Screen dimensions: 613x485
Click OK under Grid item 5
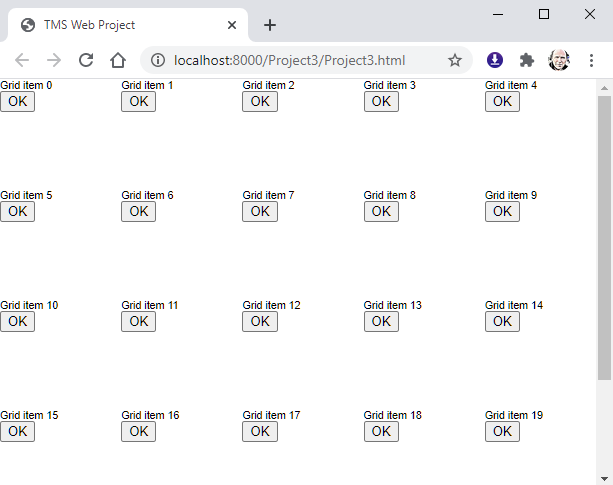click(x=18, y=211)
